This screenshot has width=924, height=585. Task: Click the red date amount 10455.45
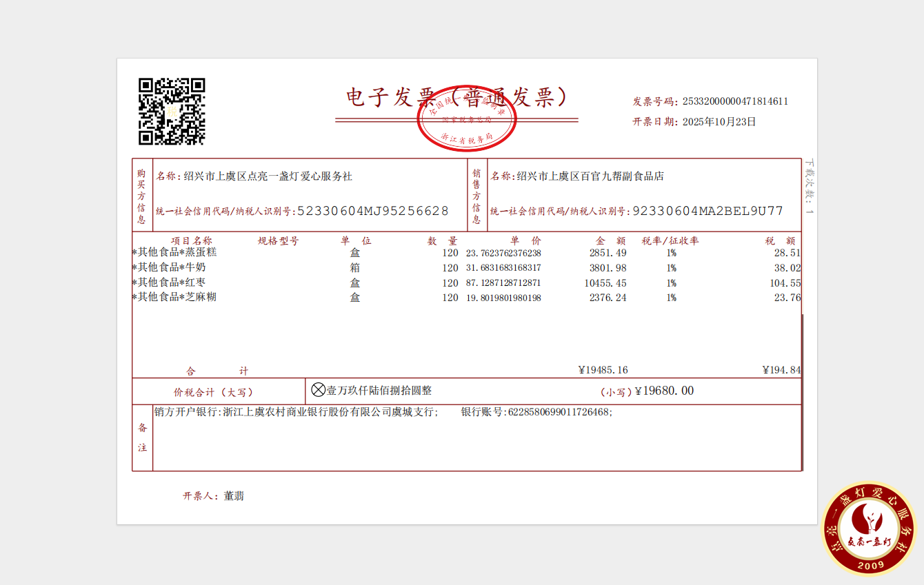[605, 283]
